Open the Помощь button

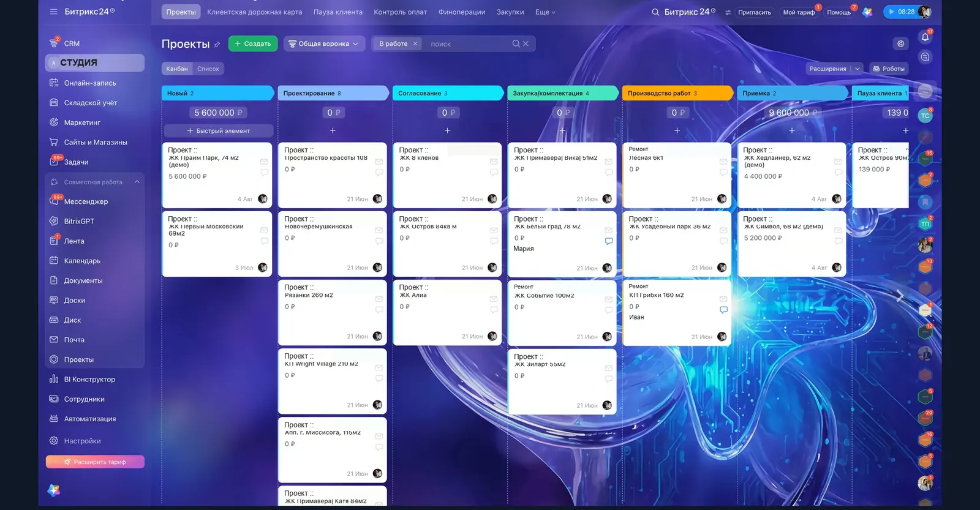pos(839,12)
